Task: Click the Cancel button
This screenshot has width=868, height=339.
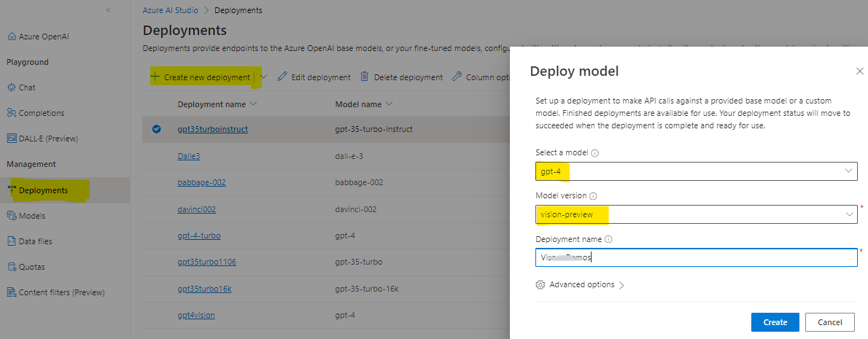Action: [x=830, y=322]
